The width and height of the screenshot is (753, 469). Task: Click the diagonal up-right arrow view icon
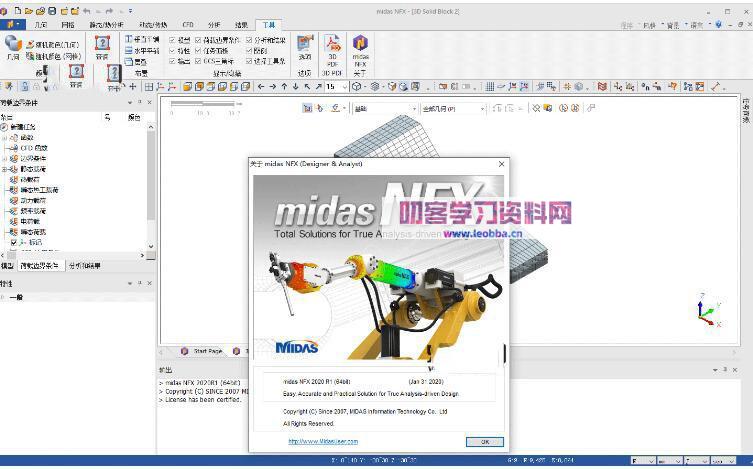pyautogui.click(x=318, y=86)
